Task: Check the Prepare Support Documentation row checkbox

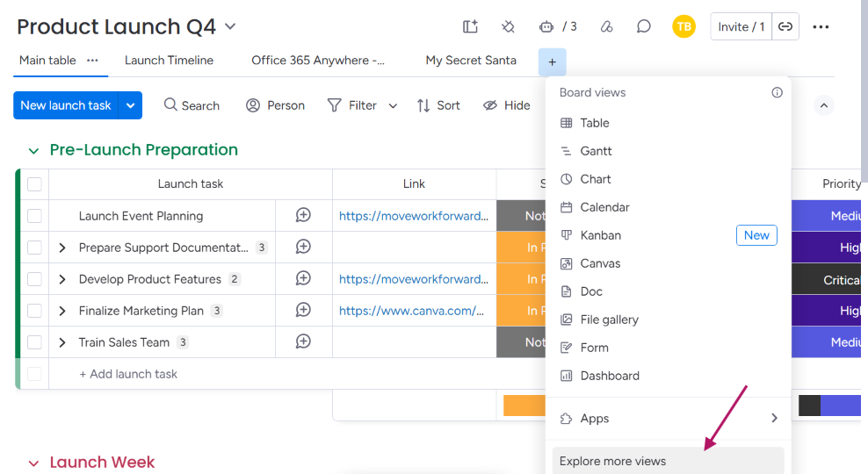Action: point(34,248)
